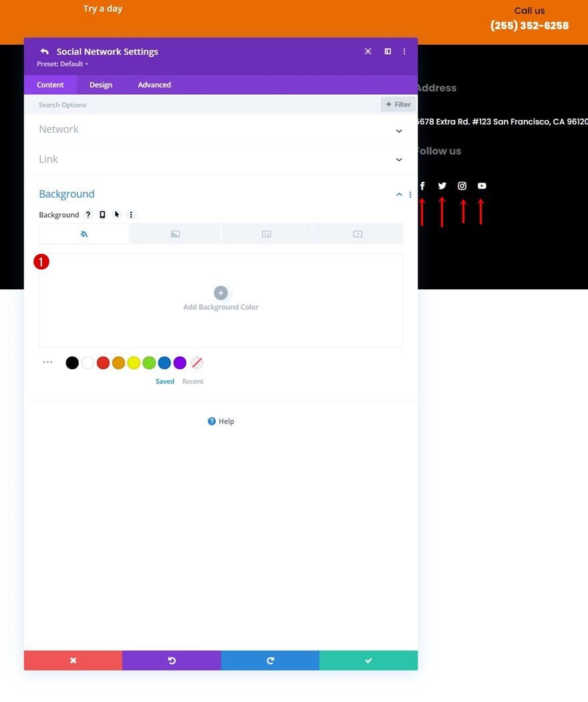Click the Background help question mark icon
Image resolution: width=588 pixels, height=702 pixels.
coord(88,215)
